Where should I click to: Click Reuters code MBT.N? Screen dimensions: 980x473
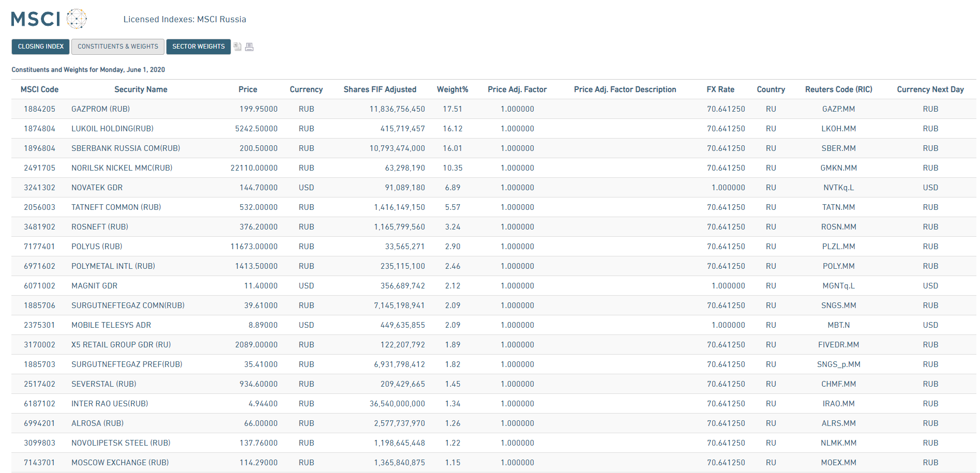[838, 325]
